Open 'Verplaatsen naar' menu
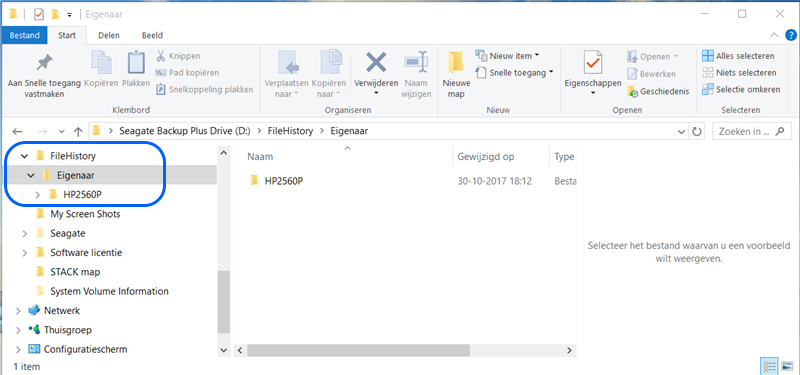 (x=286, y=74)
